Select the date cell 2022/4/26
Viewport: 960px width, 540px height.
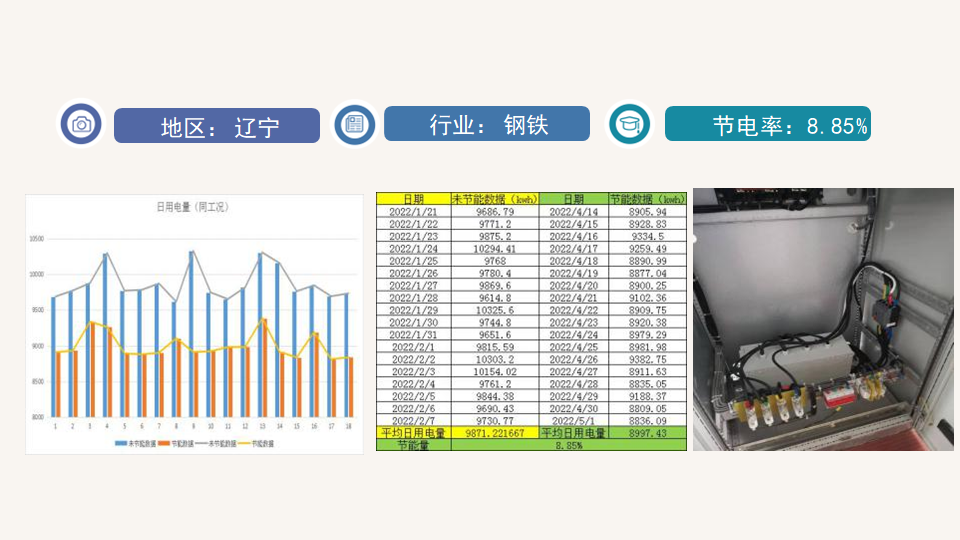click(x=574, y=359)
